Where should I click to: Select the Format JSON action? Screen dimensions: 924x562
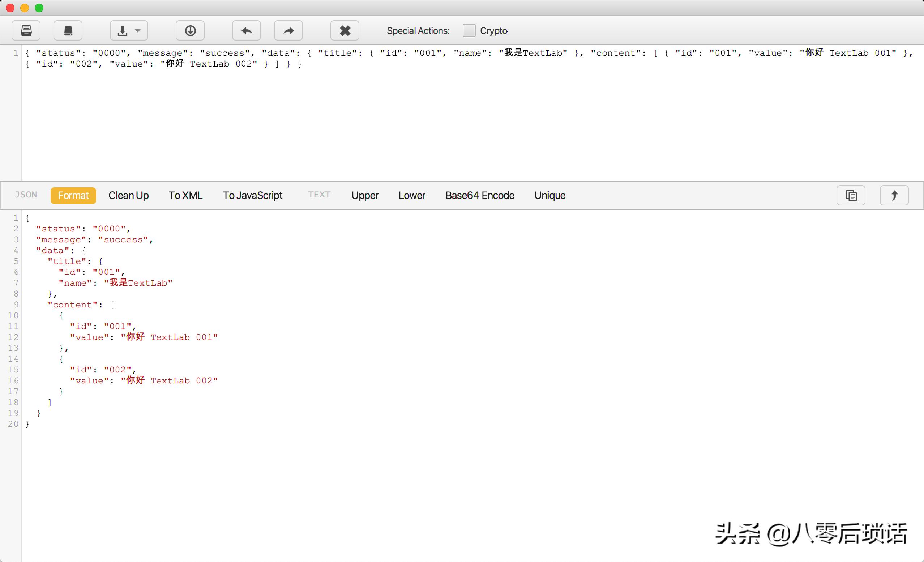coord(73,195)
